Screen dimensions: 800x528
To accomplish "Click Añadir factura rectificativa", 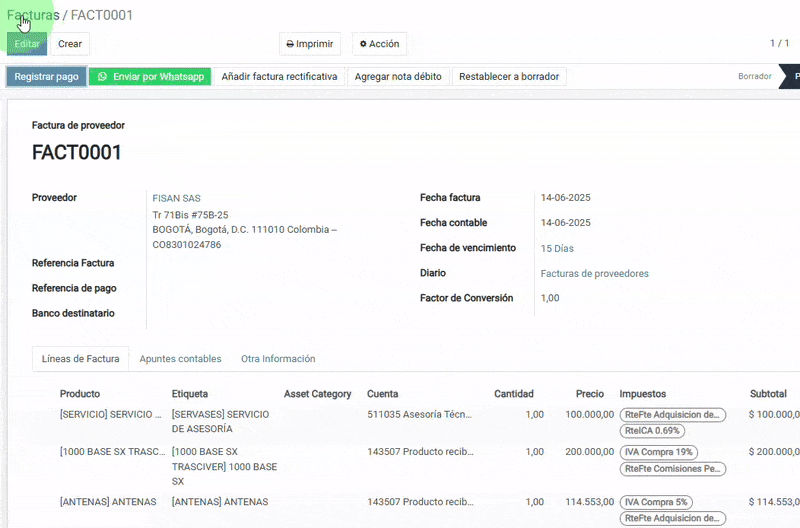I will click(x=279, y=76).
